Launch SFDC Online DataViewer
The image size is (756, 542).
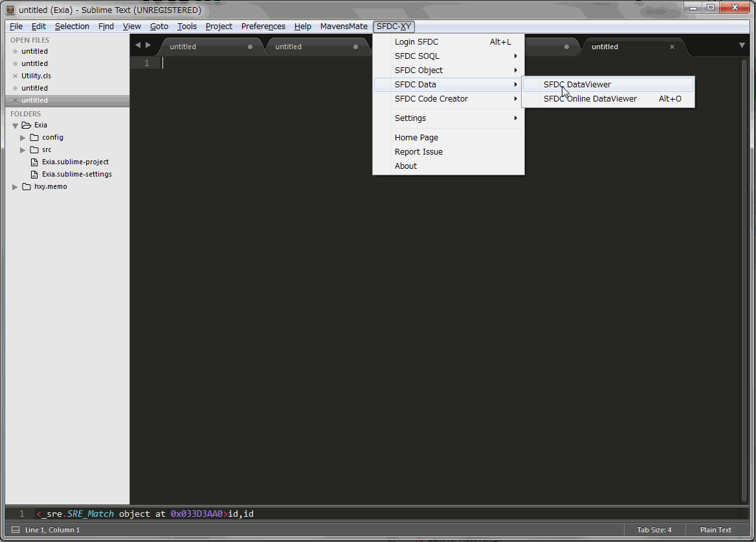click(608, 99)
